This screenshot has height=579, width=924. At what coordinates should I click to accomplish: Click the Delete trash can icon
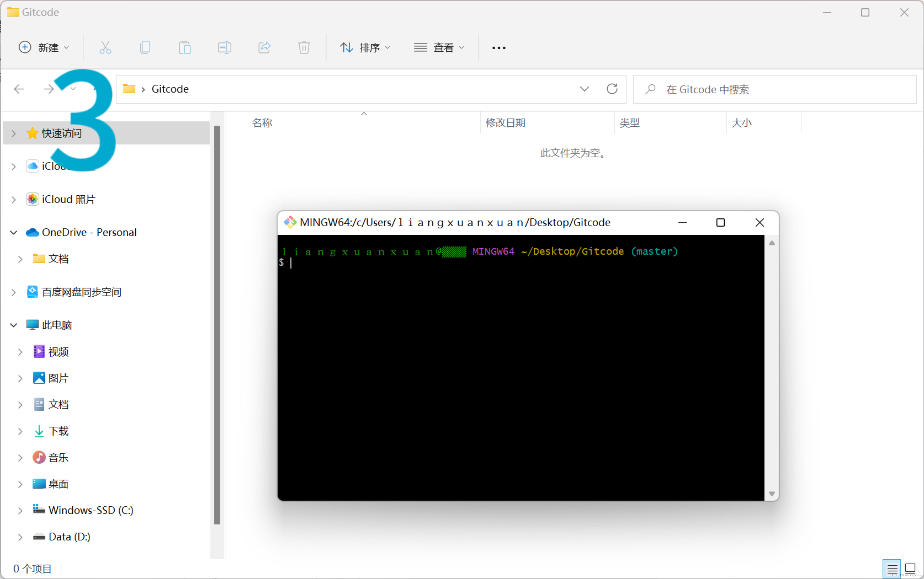(304, 48)
